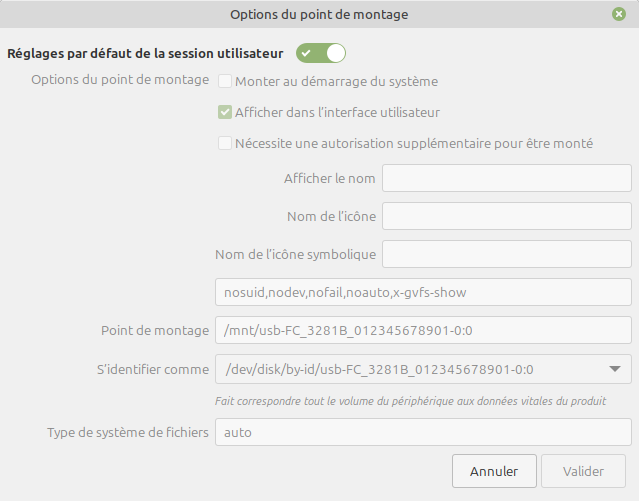Click the Afficher le nom text field
Viewport: 639px width, 501px height.
[x=506, y=179]
